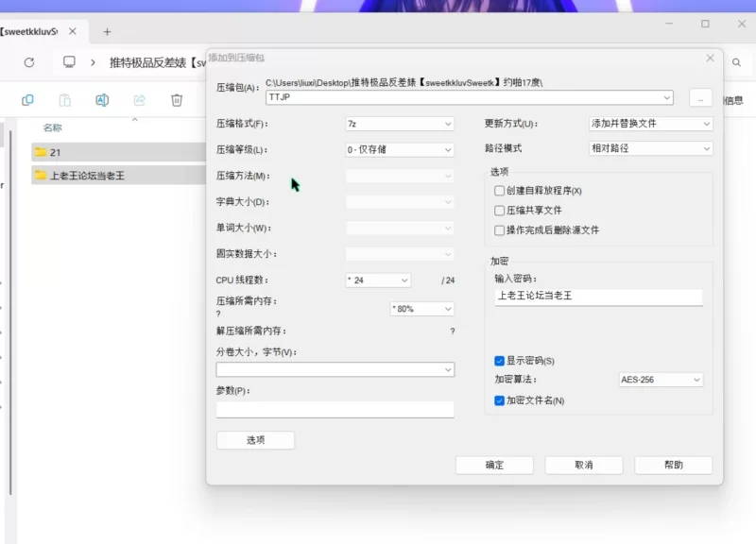
Task: Click the 选项 button
Action: (x=255, y=440)
